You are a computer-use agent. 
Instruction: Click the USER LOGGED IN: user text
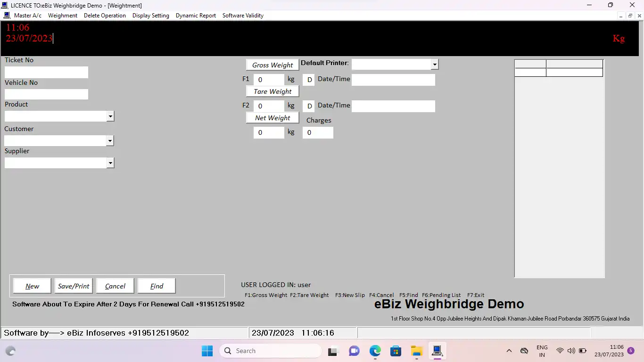(276, 285)
